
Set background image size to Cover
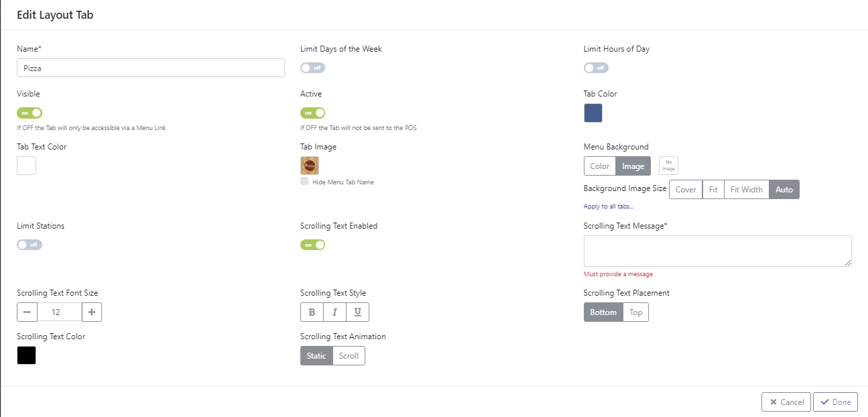(x=685, y=189)
